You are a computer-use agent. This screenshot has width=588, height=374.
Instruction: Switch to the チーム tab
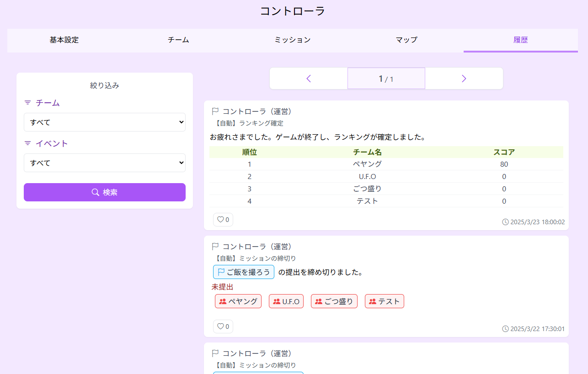(x=178, y=40)
